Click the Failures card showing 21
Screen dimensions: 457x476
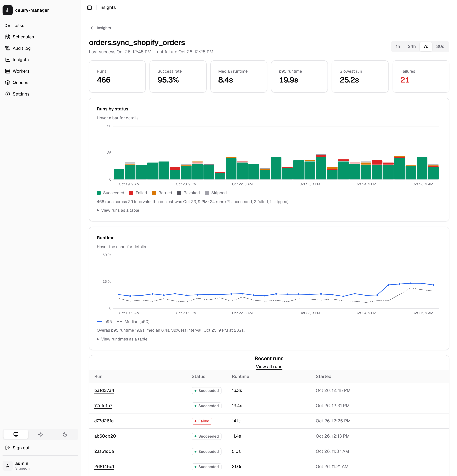(421, 76)
